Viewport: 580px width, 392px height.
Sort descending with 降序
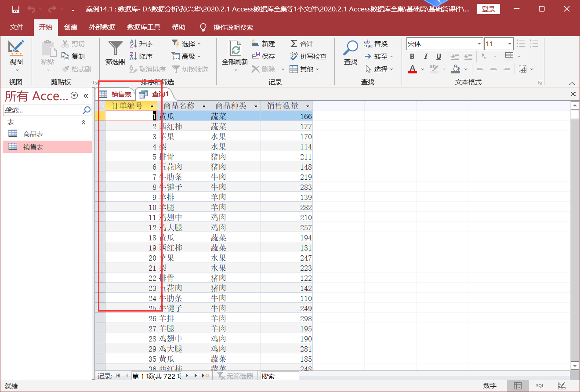click(x=141, y=56)
